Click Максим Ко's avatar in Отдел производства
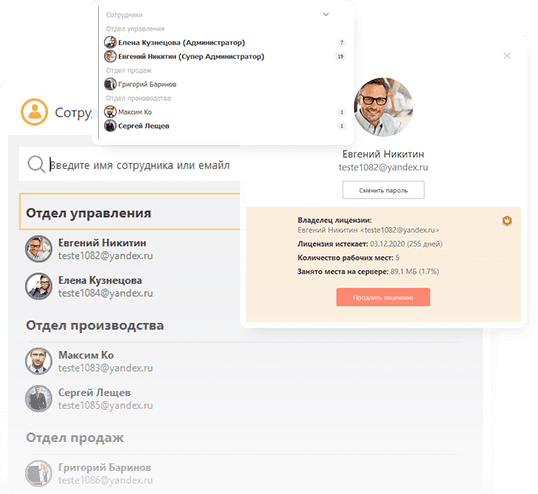Viewport: 538px width, 494px height. point(38,361)
